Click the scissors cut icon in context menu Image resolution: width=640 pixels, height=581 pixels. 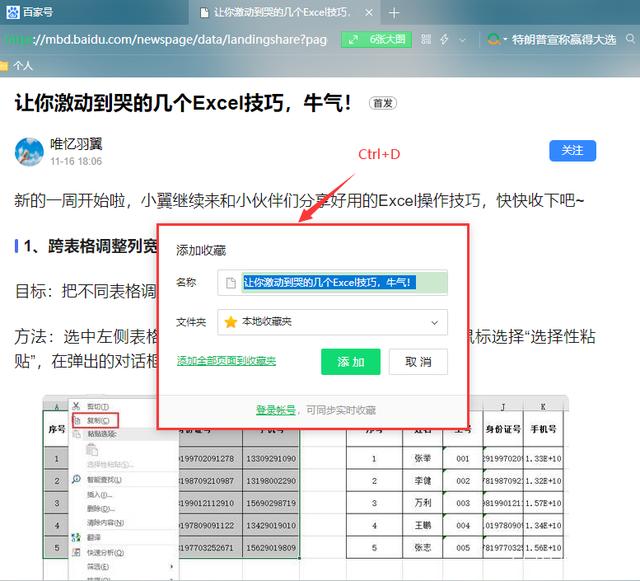click(x=76, y=406)
